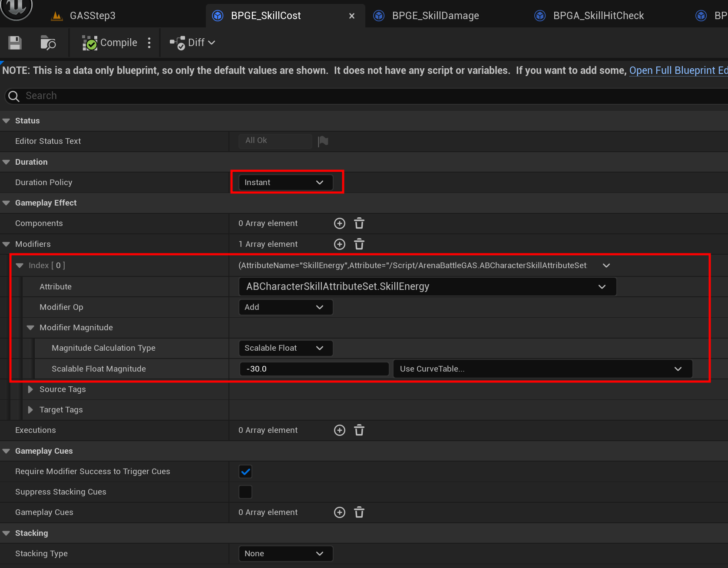Open the Index 0 element options chevron

pyautogui.click(x=606, y=266)
